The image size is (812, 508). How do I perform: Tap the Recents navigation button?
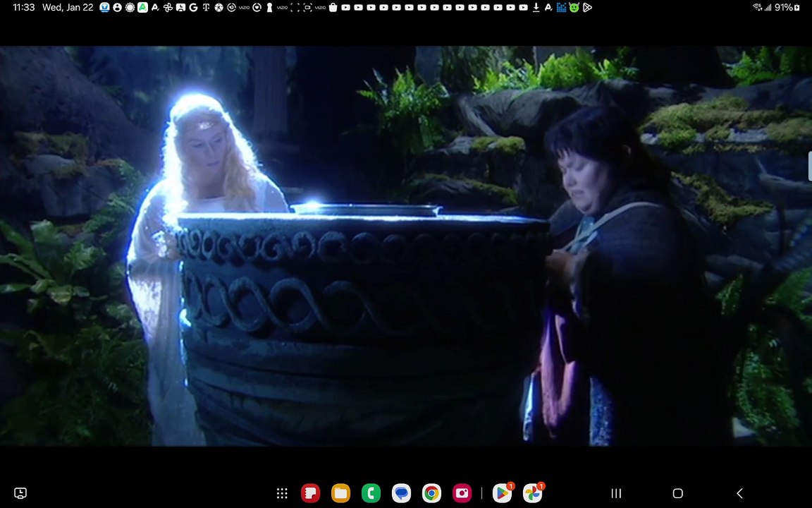(616, 493)
